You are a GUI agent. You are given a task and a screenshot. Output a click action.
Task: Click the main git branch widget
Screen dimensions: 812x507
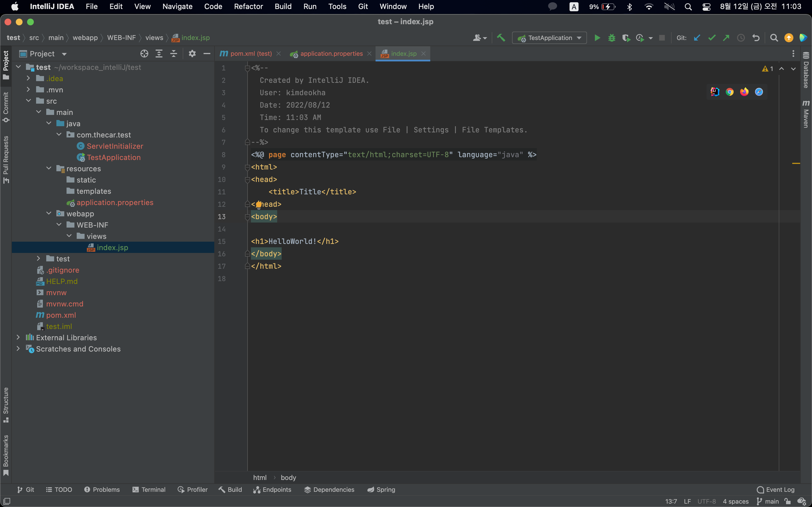[x=768, y=501]
